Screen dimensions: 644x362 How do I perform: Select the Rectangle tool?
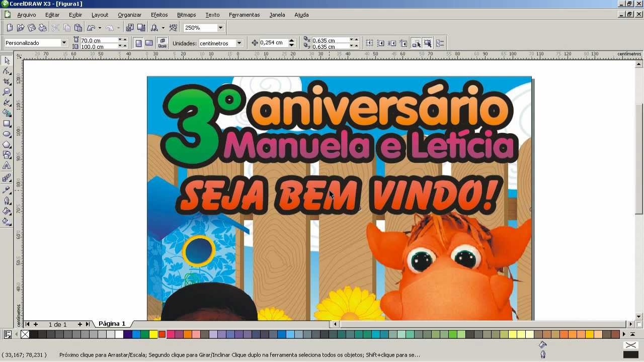point(7,124)
